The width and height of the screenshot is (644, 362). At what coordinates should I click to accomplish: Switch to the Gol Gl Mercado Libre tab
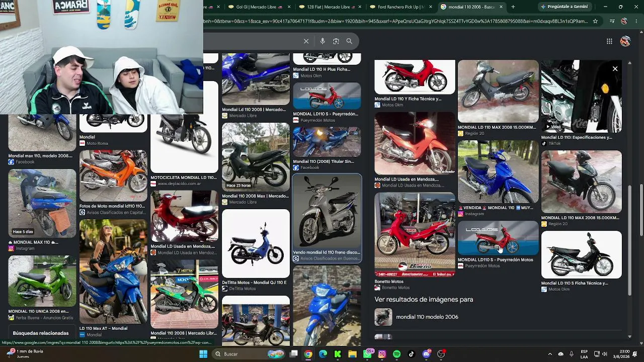pyautogui.click(x=259, y=7)
